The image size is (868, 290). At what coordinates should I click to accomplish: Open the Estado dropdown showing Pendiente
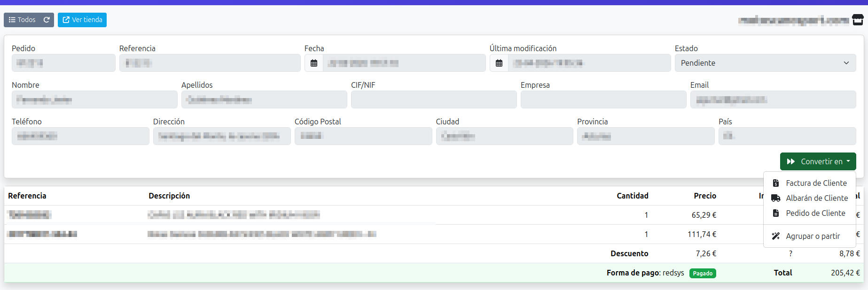click(765, 63)
